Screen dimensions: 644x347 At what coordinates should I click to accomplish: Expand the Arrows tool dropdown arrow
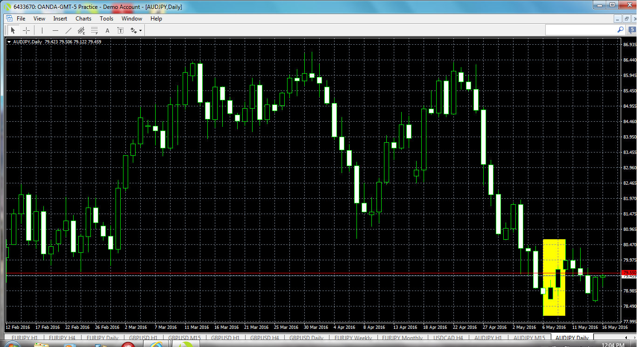(140, 31)
